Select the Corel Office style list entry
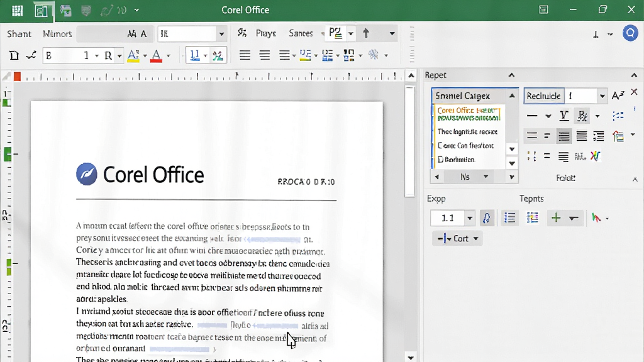 click(469, 114)
